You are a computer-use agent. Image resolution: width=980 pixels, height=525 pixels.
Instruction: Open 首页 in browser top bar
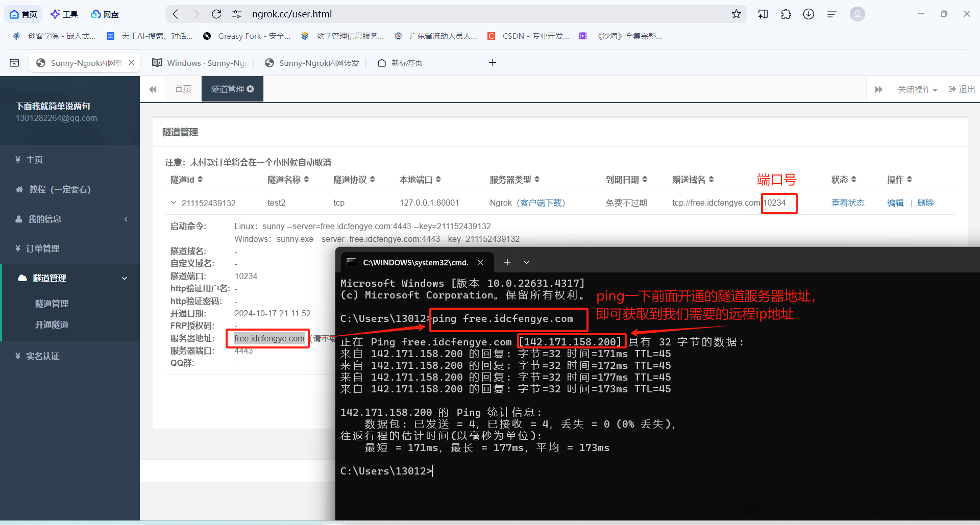coord(23,14)
